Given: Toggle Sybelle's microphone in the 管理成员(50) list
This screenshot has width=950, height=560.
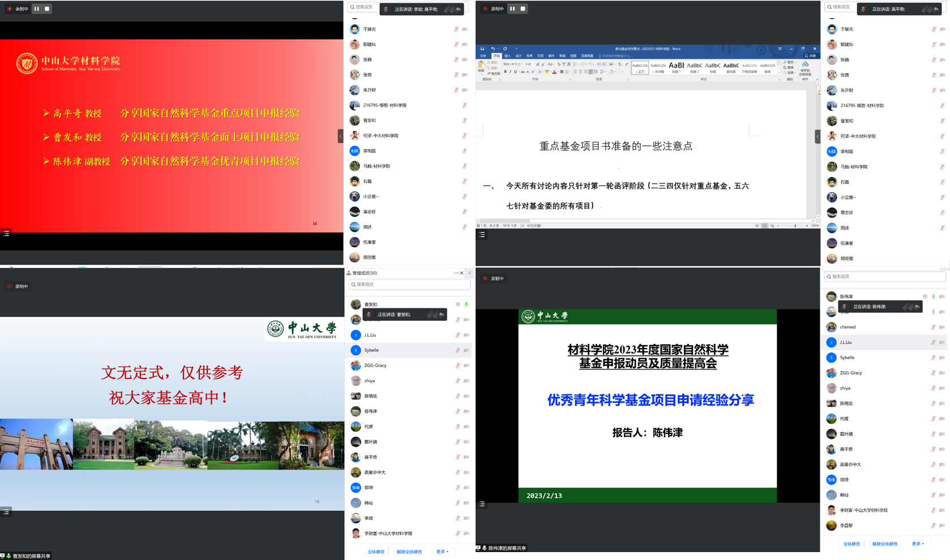Looking at the screenshot, I should click(457, 350).
